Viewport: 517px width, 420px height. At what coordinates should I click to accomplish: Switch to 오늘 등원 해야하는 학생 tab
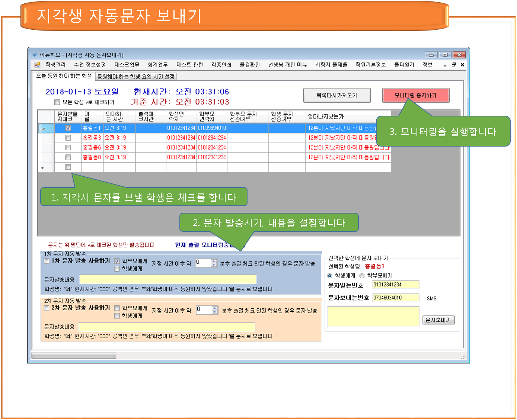(64, 76)
